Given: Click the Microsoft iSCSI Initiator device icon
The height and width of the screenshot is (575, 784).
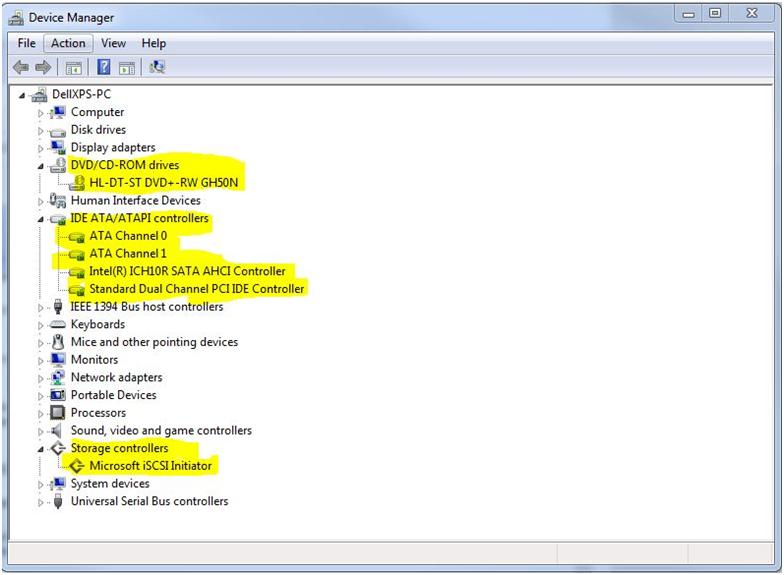Looking at the screenshot, I should (76, 466).
